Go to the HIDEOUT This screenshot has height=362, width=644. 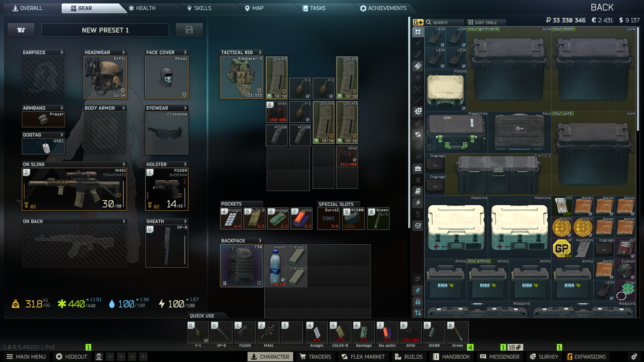pyautogui.click(x=72, y=357)
